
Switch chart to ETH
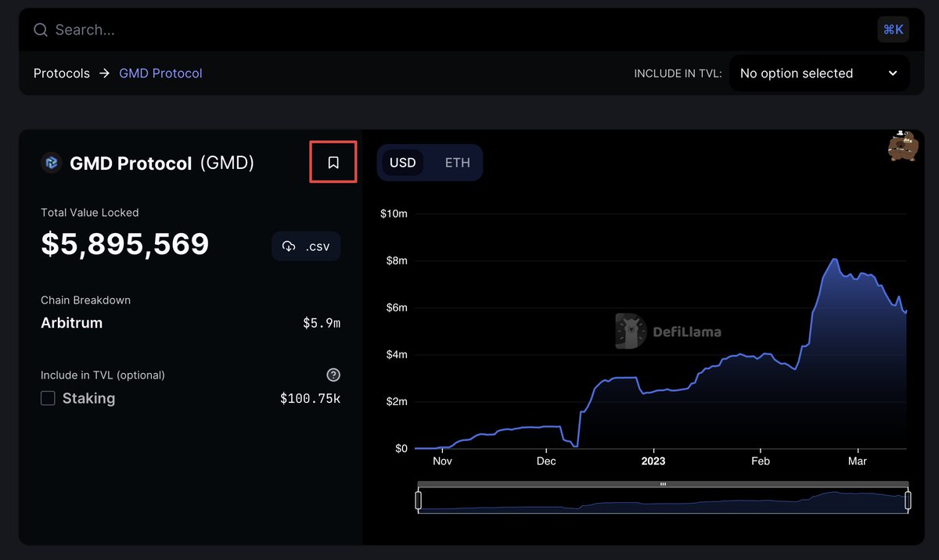tap(458, 163)
